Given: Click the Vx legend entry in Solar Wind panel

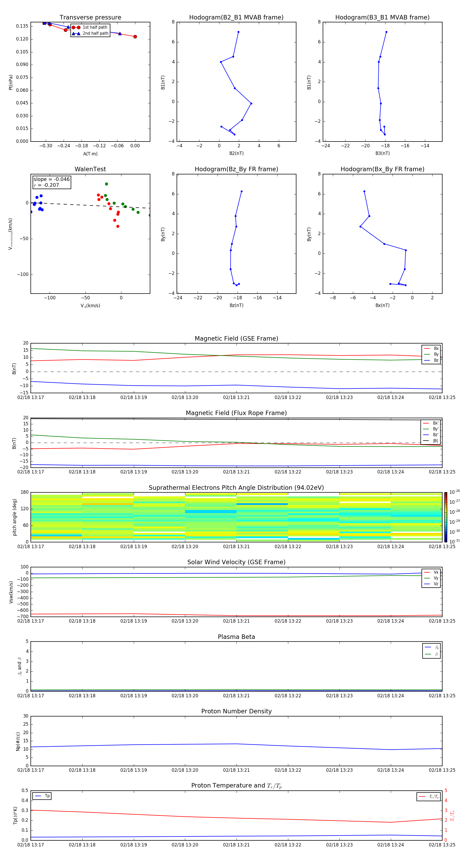Looking at the screenshot, I should pyautogui.click(x=431, y=572).
